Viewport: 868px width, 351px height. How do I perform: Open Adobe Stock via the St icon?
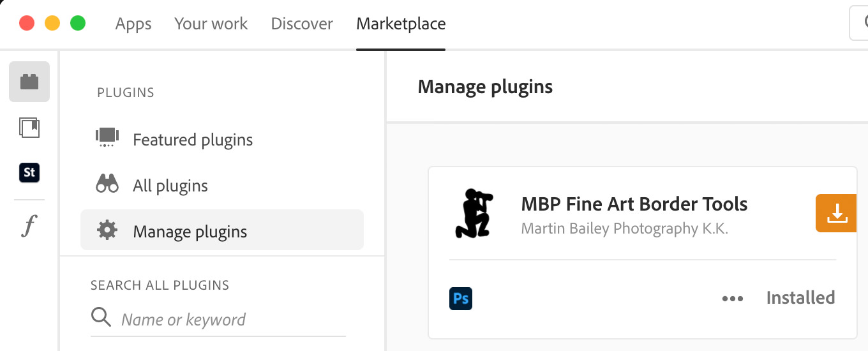(29, 173)
